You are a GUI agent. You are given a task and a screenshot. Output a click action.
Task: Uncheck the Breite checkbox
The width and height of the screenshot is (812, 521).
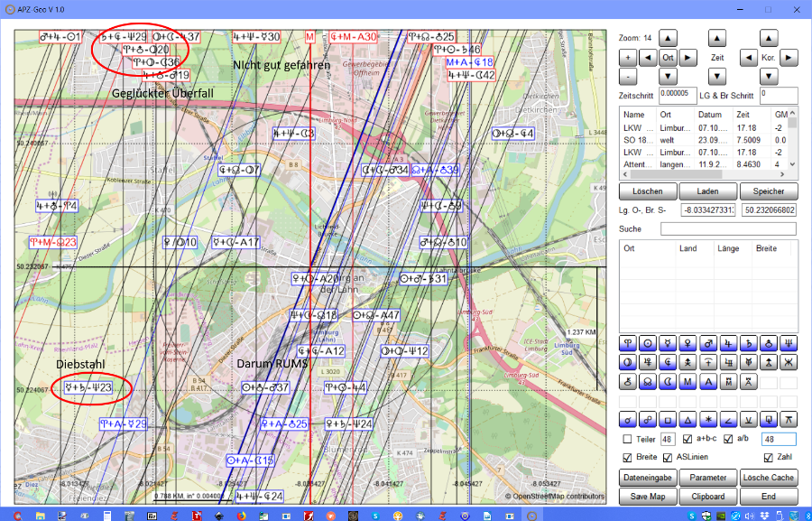pos(627,458)
